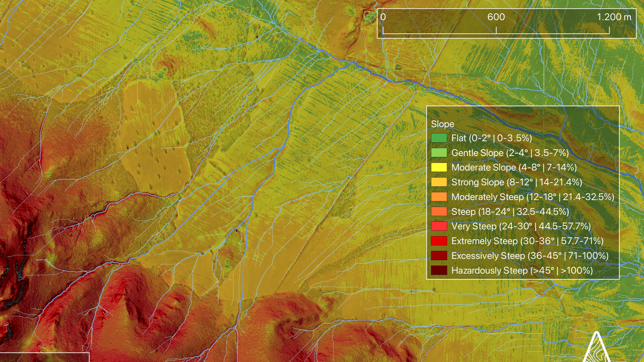Click the Moderate Slope yellow swatch
The width and height of the screenshot is (644, 362).
pos(439,167)
